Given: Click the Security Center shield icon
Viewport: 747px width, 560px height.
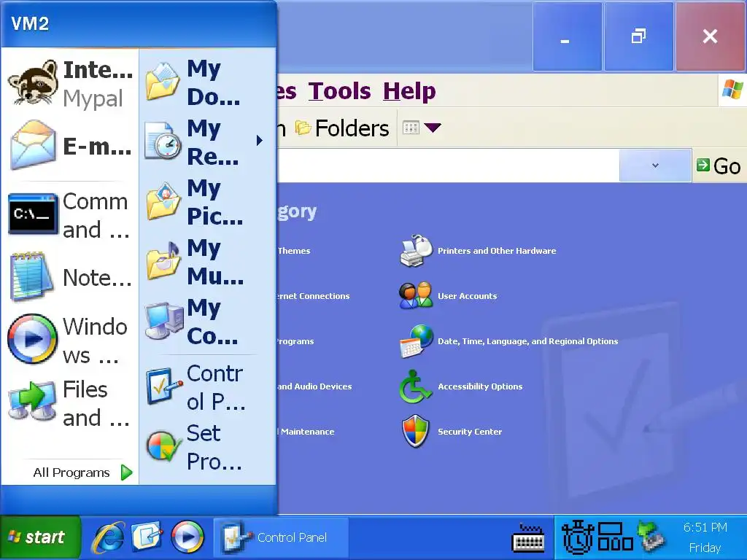Looking at the screenshot, I should pos(415,431).
